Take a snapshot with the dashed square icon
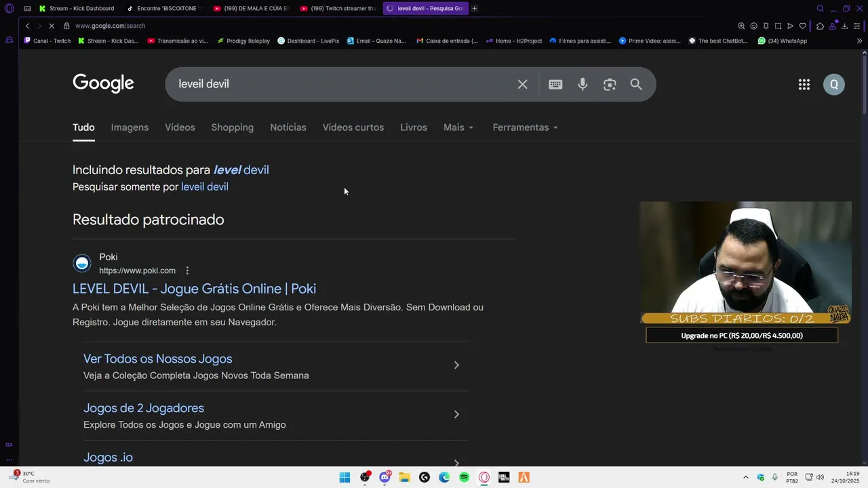Image resolution: width=868 pixels, height=488 pixels. point(778,26)
